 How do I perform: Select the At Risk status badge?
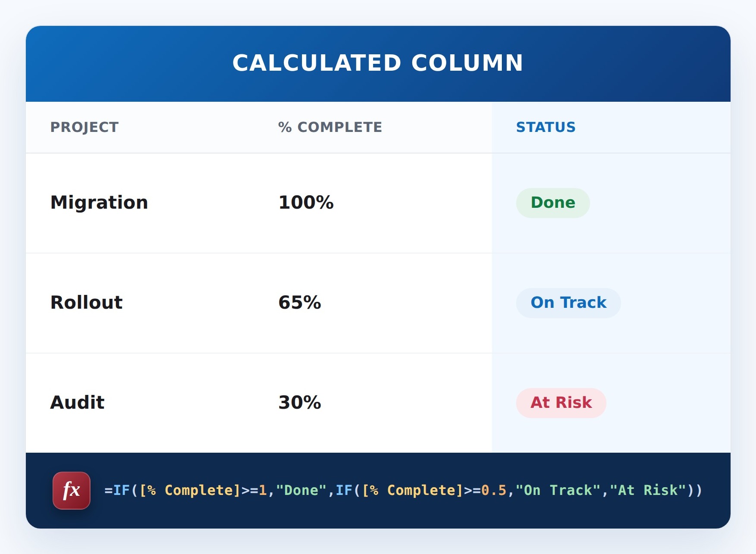click(561, 403)
